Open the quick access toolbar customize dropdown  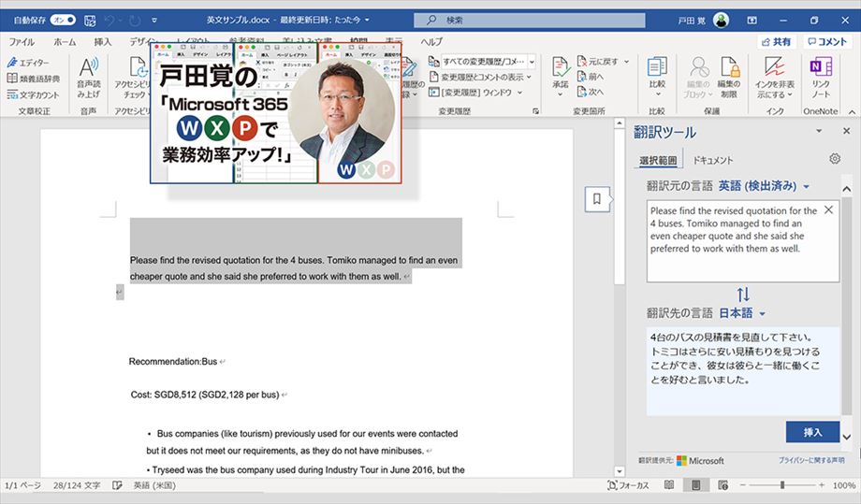(154, 21)
